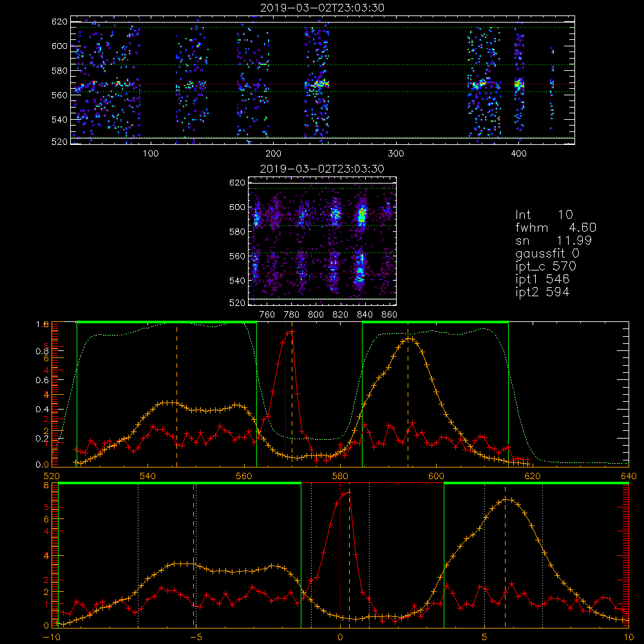
Task: Click the x-axis label 0 of bottom plot
Action: pyautogui.click(x=340, y=638)
